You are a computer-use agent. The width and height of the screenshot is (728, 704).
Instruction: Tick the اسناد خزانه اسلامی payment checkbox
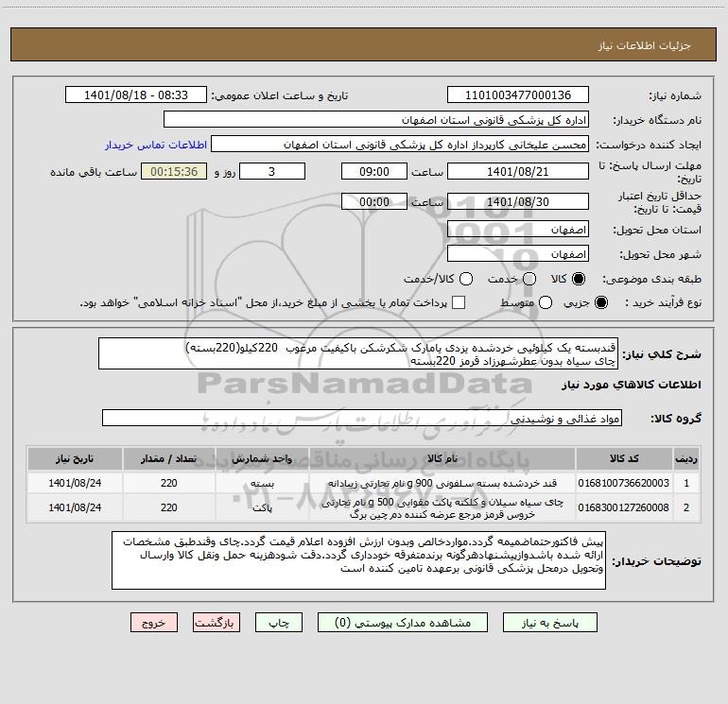(459, 302)
